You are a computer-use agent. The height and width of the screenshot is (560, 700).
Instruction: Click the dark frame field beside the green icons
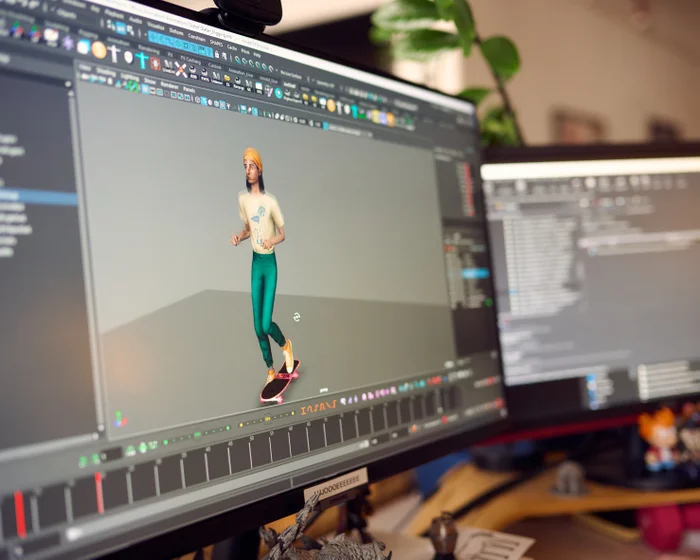pos(112,456)
